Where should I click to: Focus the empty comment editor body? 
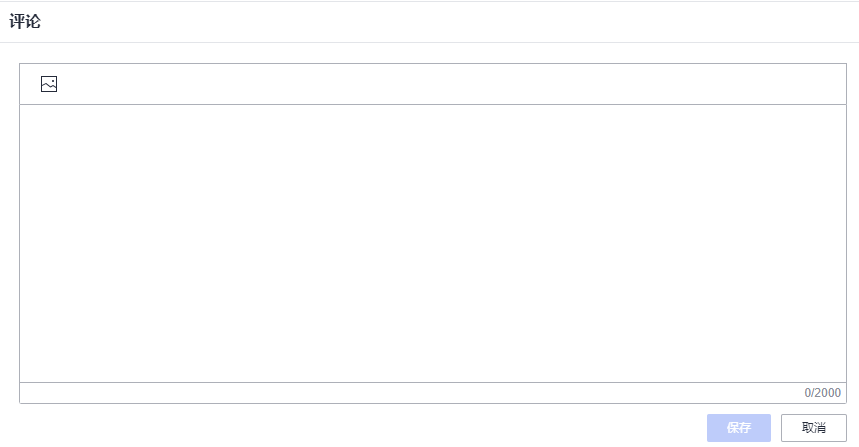pos(432,243)
